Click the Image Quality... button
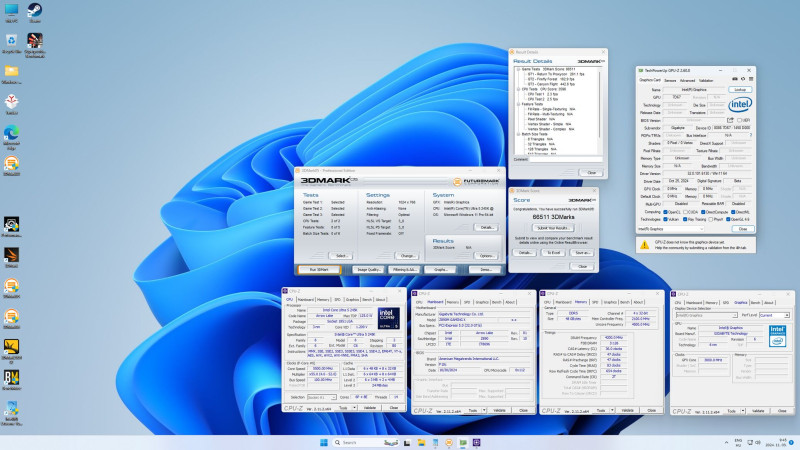The height and width of the screenshot is (450, 800). click(x=368, y=269)
